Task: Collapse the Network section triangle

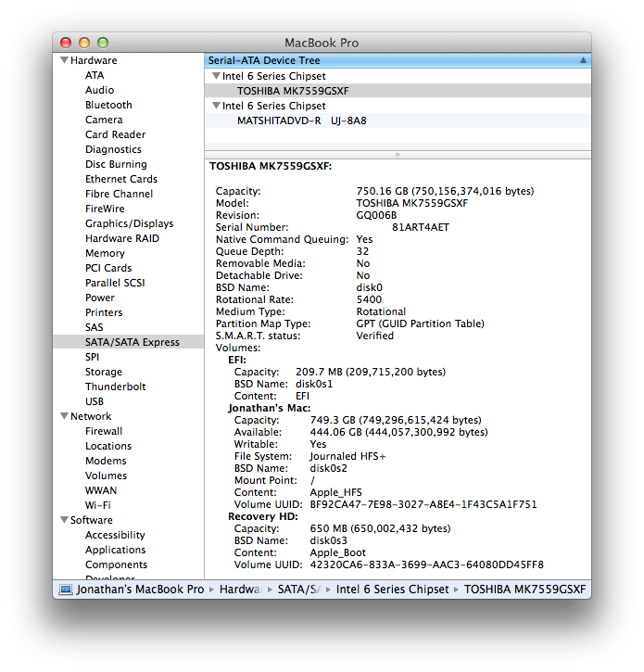Action: pos(64,416)
